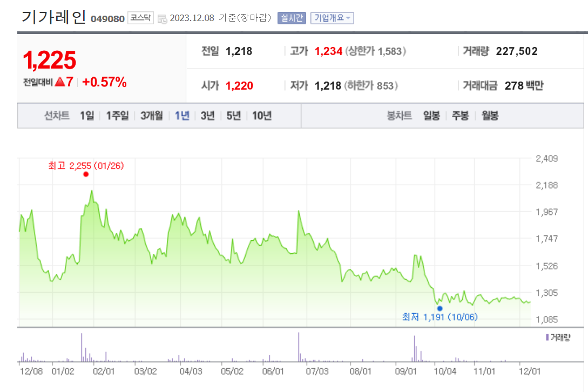Click the 전일 value 1,218

click(x=239, y=51)
